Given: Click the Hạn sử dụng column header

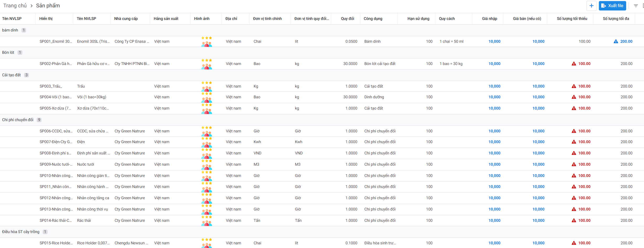Looking at the screenshot, I should tap(418, 19).
